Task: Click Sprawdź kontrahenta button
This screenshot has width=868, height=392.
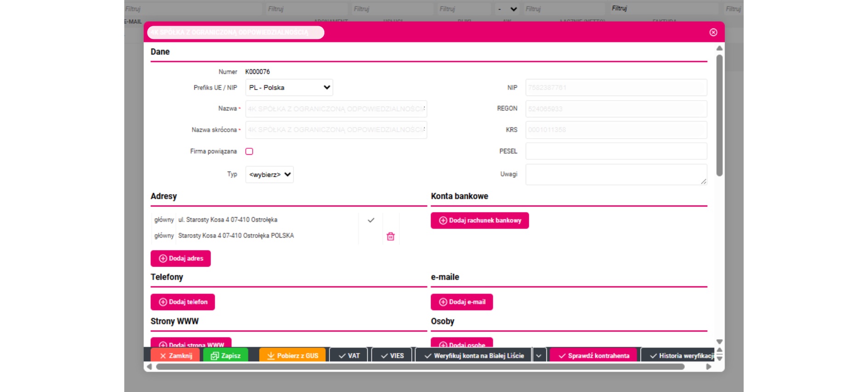Action: (x=594, y=356)
